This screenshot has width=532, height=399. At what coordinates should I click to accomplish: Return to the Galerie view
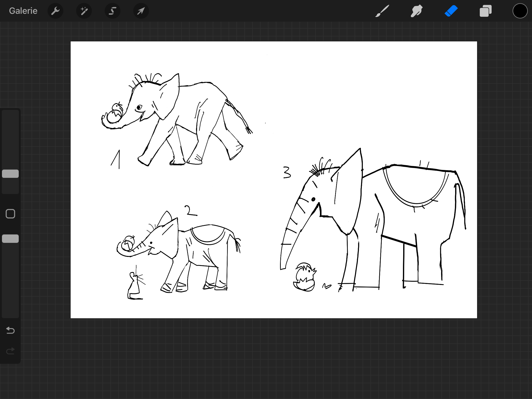pos(23,11)
